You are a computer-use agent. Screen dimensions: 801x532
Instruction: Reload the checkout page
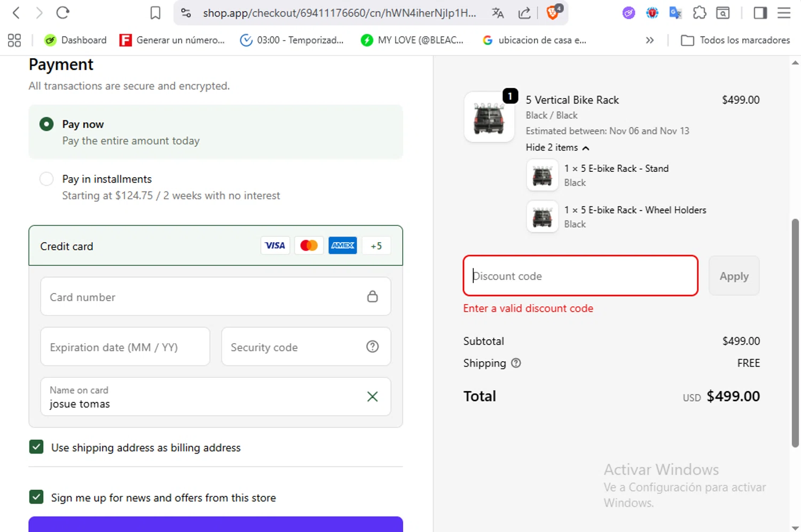click(63, 13)
